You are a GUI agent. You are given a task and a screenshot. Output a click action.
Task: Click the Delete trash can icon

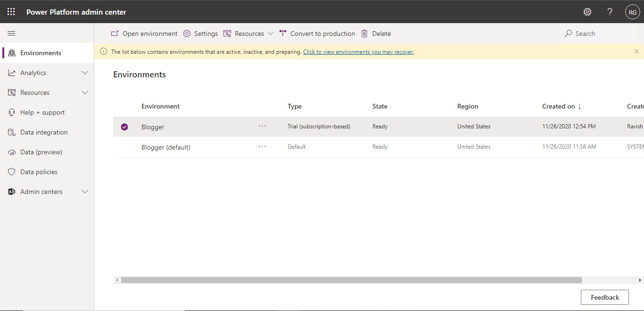(364, 34)
